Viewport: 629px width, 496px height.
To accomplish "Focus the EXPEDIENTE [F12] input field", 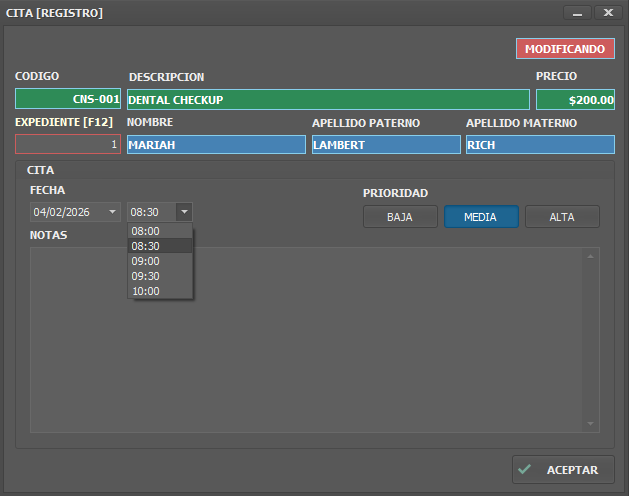I will tap(68, 144).
